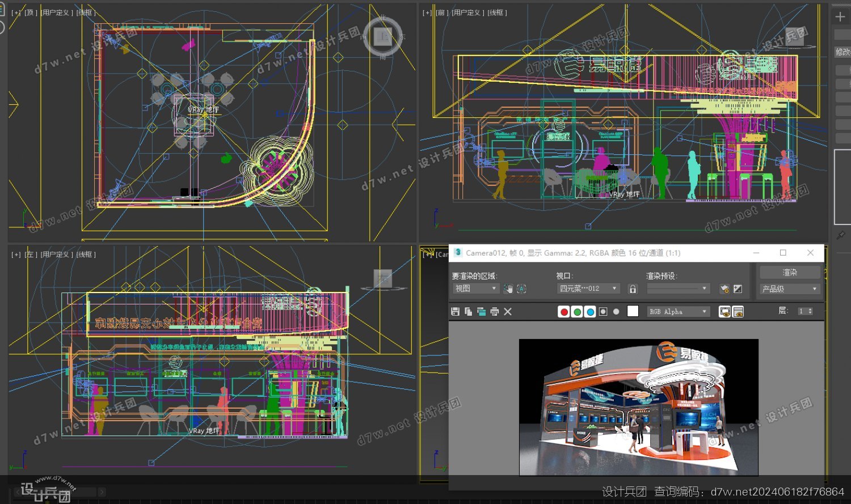Open the [顶] view menu
The width and height of the screenshot is (851, 504).
[x=30, y=12]
